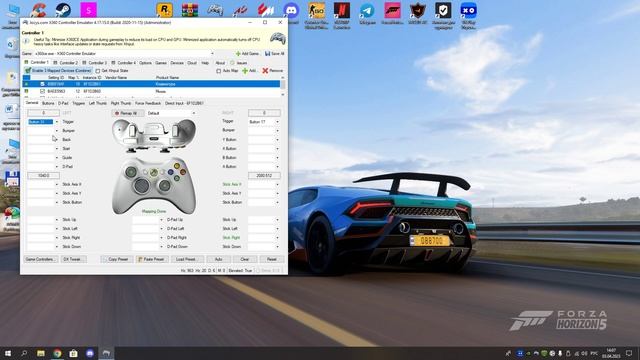
Task: Open File Explorer from the taskbar
Action: 41,353
